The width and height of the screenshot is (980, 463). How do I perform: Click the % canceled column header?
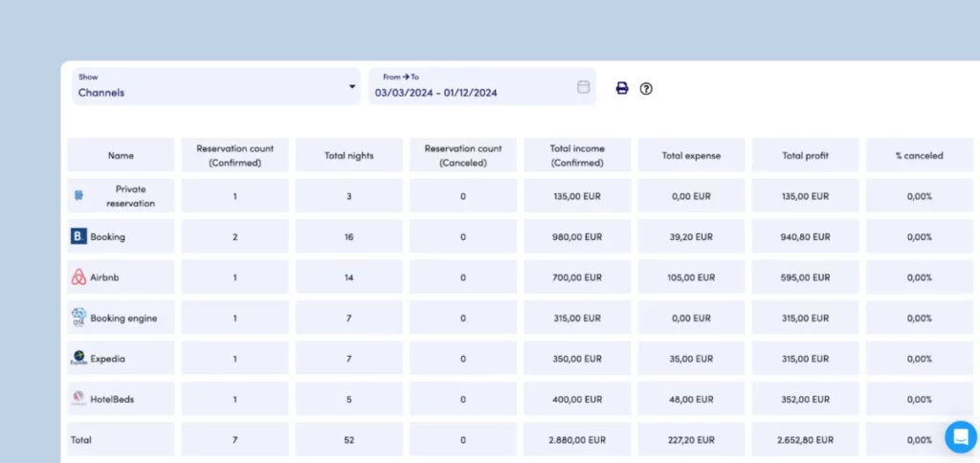click(919, 155)
